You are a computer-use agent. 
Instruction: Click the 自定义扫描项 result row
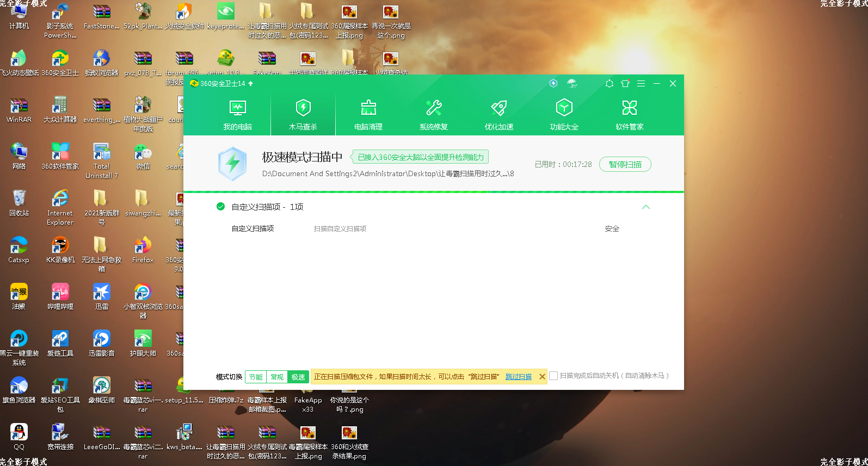coord(434,229)
